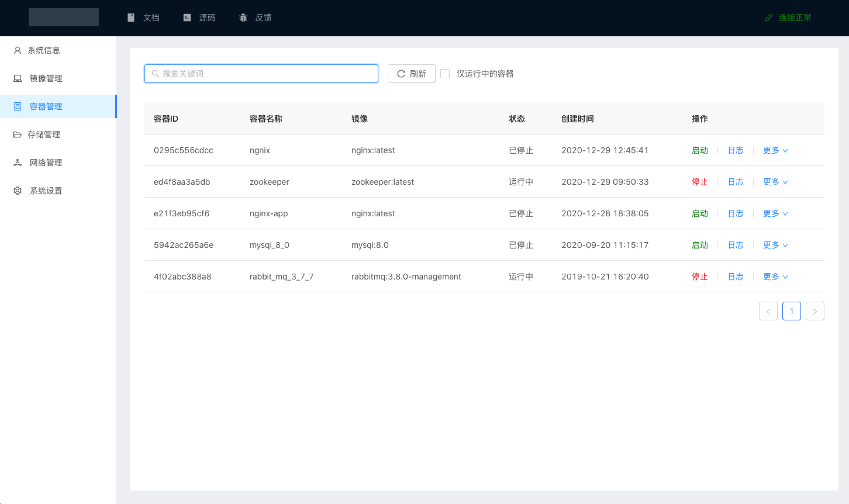Click the 刷新 refresh button
The image size is (849, 504).
411,74
